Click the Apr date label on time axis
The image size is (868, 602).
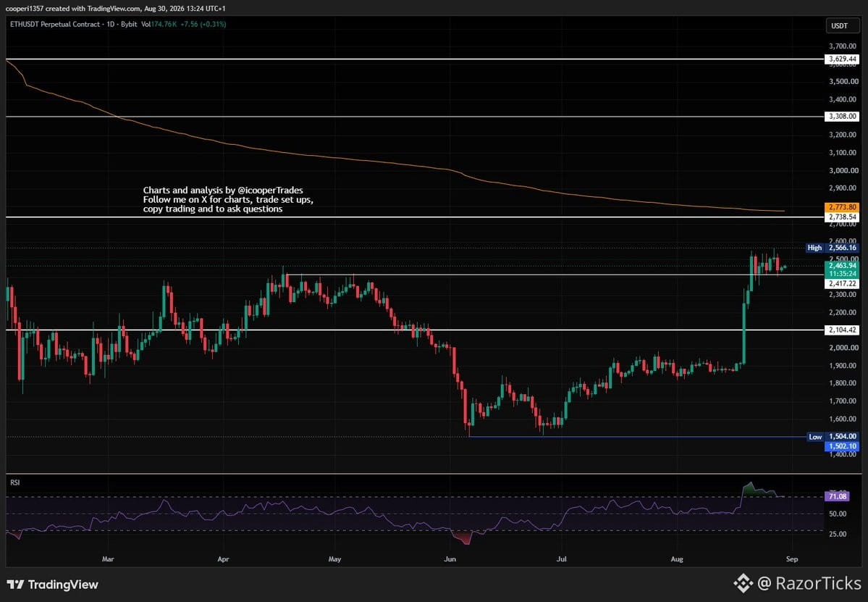pos(223,559)
